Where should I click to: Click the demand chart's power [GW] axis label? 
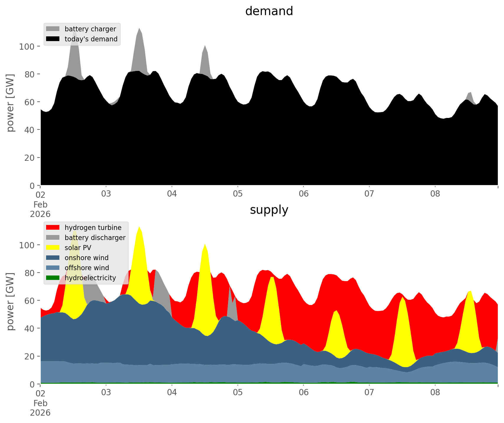point(10,103)
